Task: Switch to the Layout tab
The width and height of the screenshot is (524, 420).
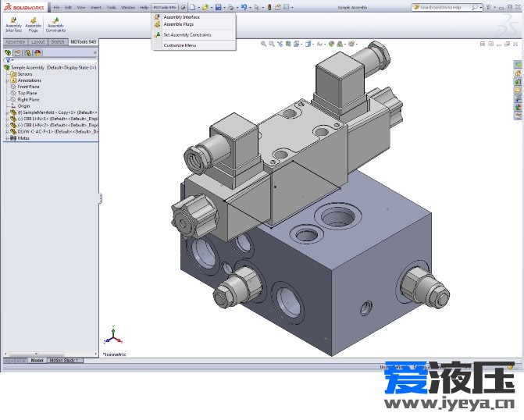Action: (37, 42)
